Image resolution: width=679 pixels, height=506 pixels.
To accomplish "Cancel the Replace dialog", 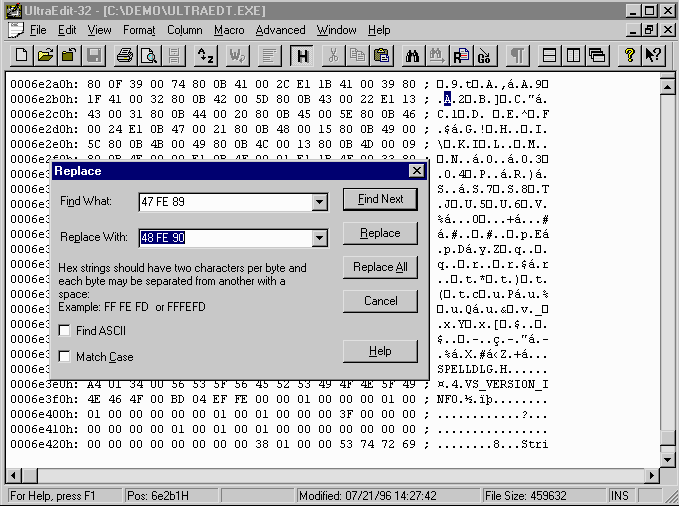I will (x=380, y=301).
